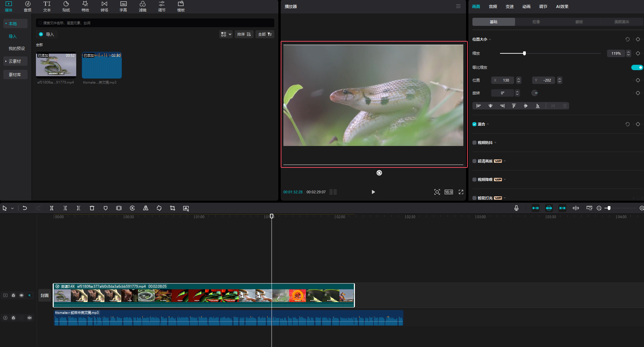Uncheck the 混合 blend checkbox
644x347 pixels.
click(474, 124)
